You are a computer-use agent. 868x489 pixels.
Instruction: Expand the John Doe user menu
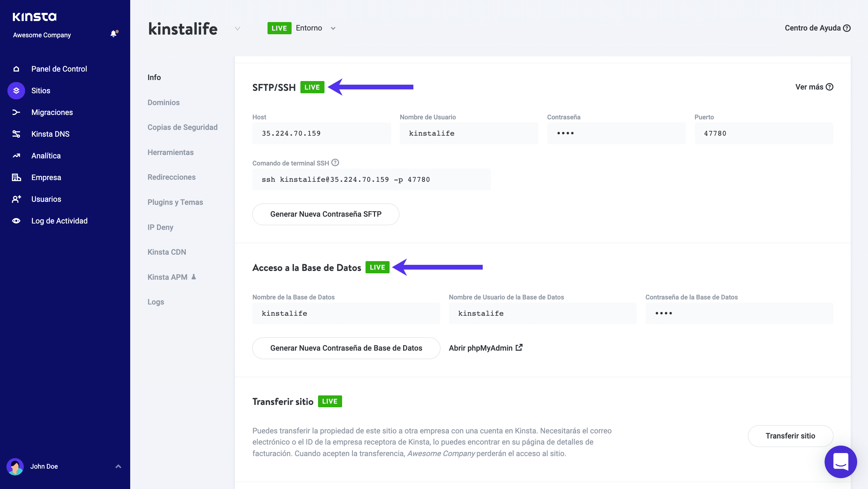118,467
